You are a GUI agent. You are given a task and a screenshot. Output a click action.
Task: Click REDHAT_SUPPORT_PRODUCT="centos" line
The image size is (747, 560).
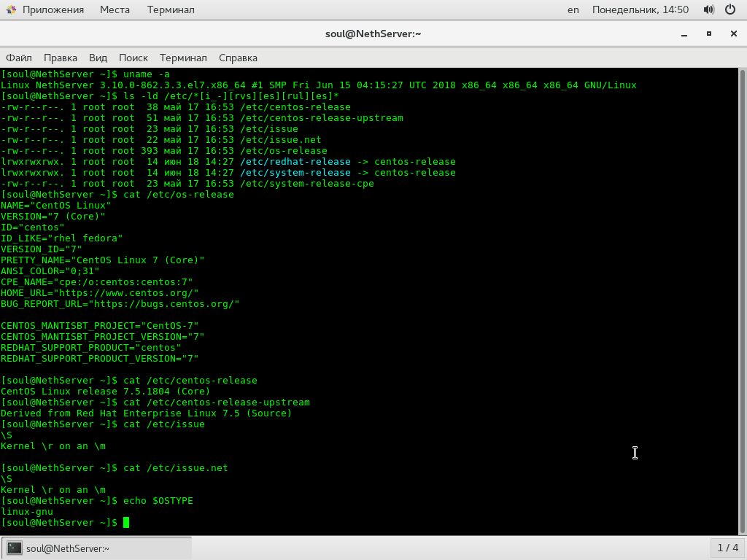(x=90, y=348)
